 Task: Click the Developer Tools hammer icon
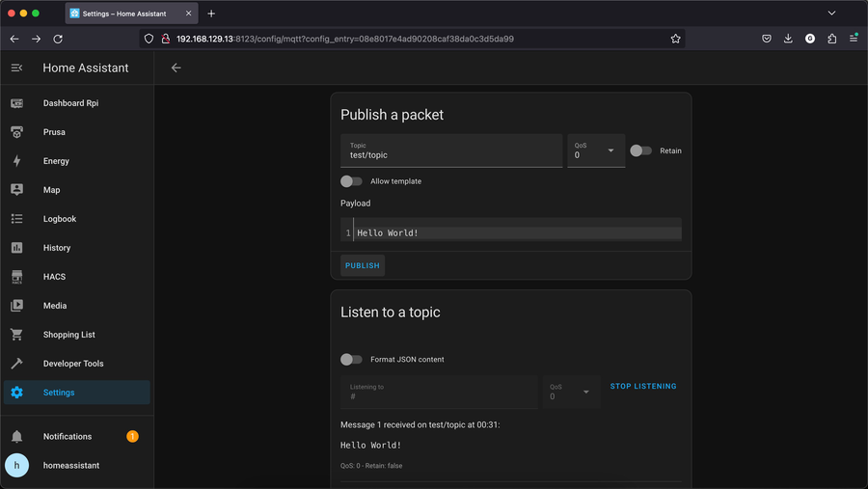point(16,364)
